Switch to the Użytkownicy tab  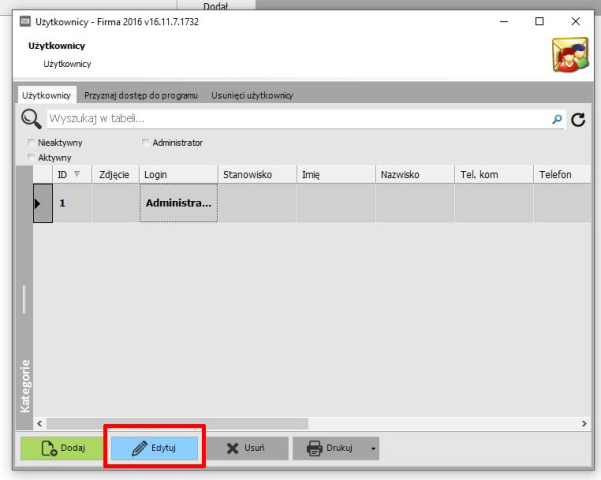(46, 95)
